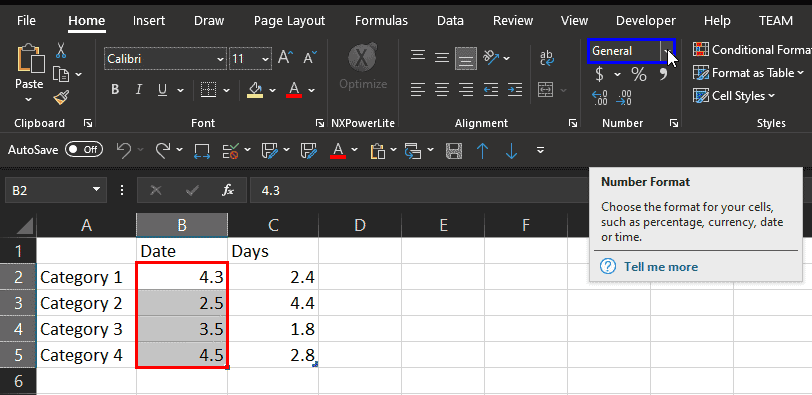Set Middle Align for cell contents
Image resolution: width=812 pixels, height=395 pixels.
tap(442, 57)
